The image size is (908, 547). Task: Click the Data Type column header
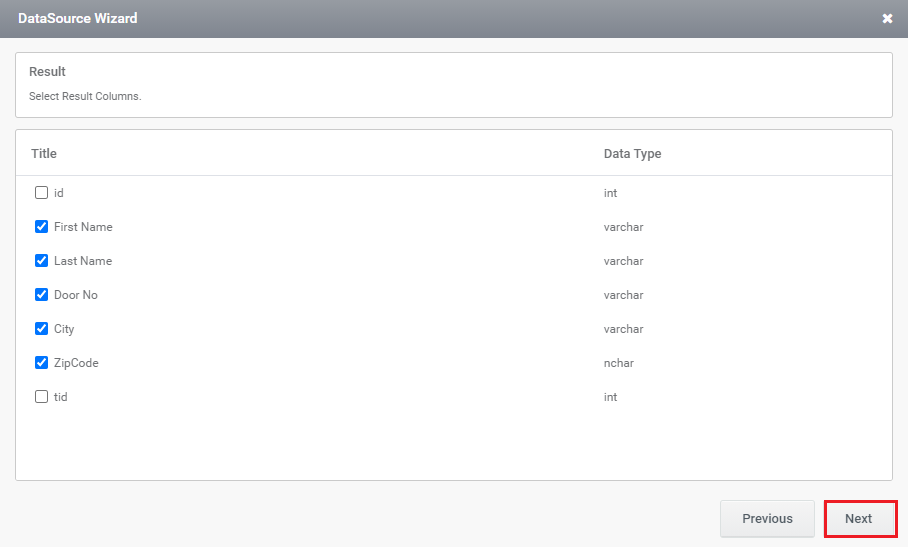[632, 153]
